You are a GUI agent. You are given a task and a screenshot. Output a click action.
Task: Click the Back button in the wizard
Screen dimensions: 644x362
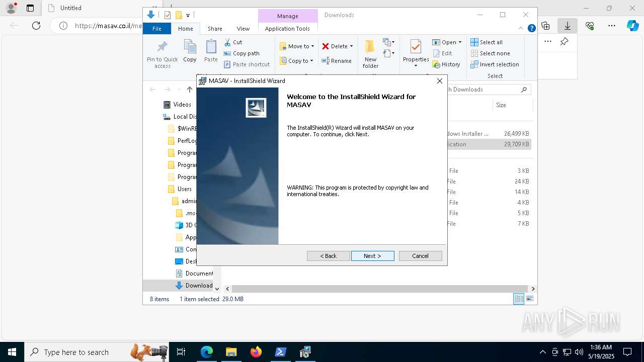pos(328,256)
